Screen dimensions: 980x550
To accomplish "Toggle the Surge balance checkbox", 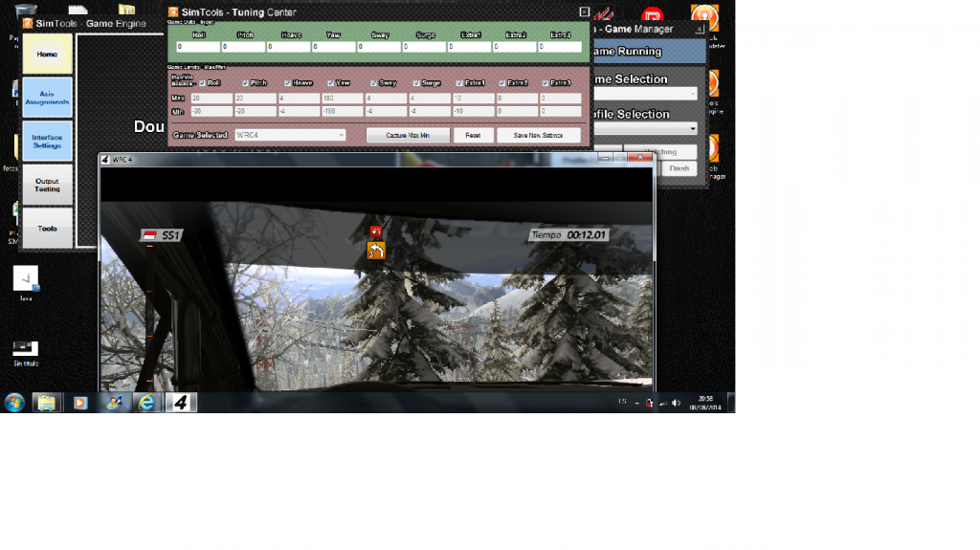I will tap(416, 83).
